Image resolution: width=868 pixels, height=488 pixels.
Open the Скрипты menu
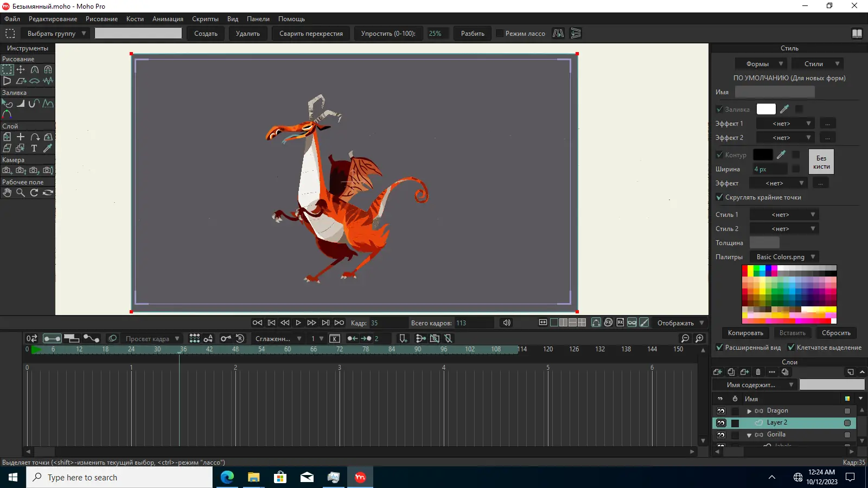click(205, 19)
